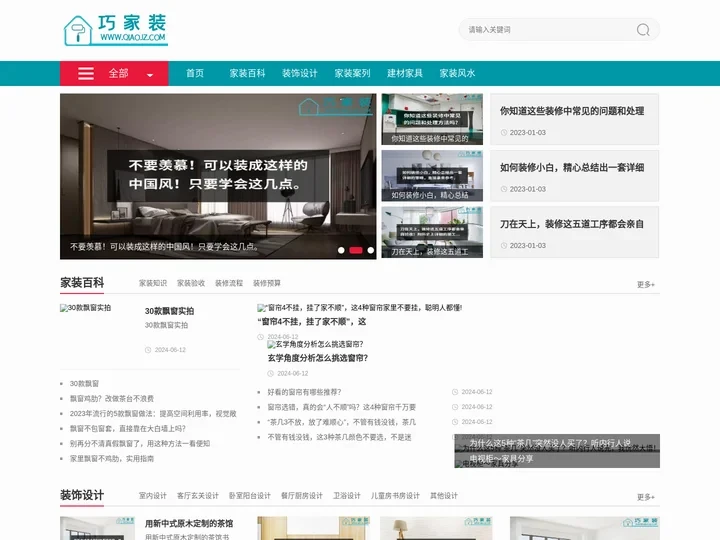Click 更多+ in the 家装百科 section
The height and width of the screenshot is (540, 720).
[x=646, y=285]
